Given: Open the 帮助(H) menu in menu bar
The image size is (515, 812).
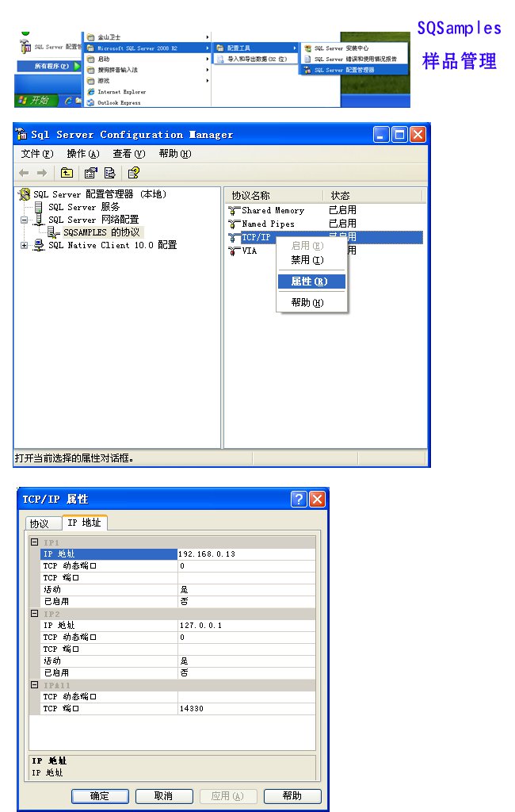Looking at the screenshot, I should point(175,154).
